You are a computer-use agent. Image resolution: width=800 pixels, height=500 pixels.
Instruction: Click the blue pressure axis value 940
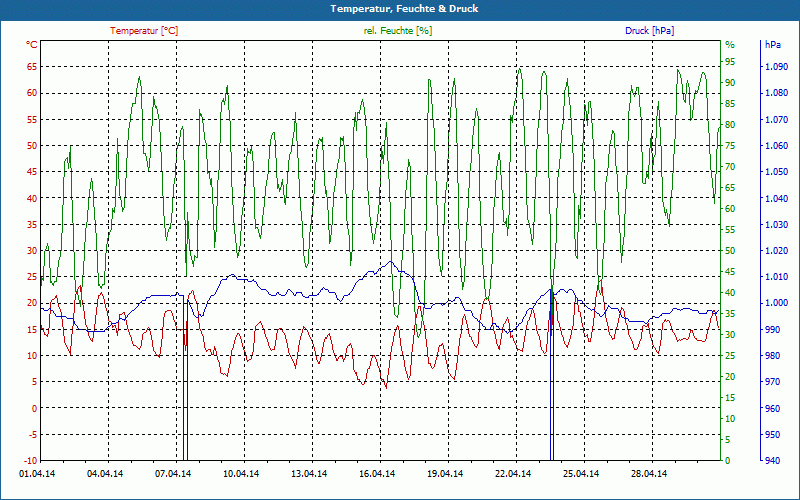pos(772,461)
